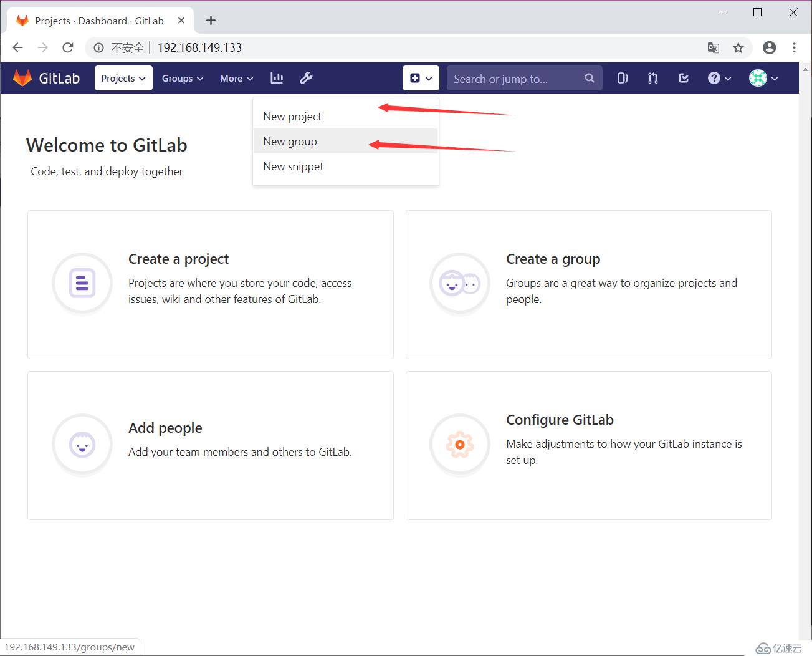Click the GitLab fox logo
This screenshot has height=656, width=812.
tap(22, 78)
